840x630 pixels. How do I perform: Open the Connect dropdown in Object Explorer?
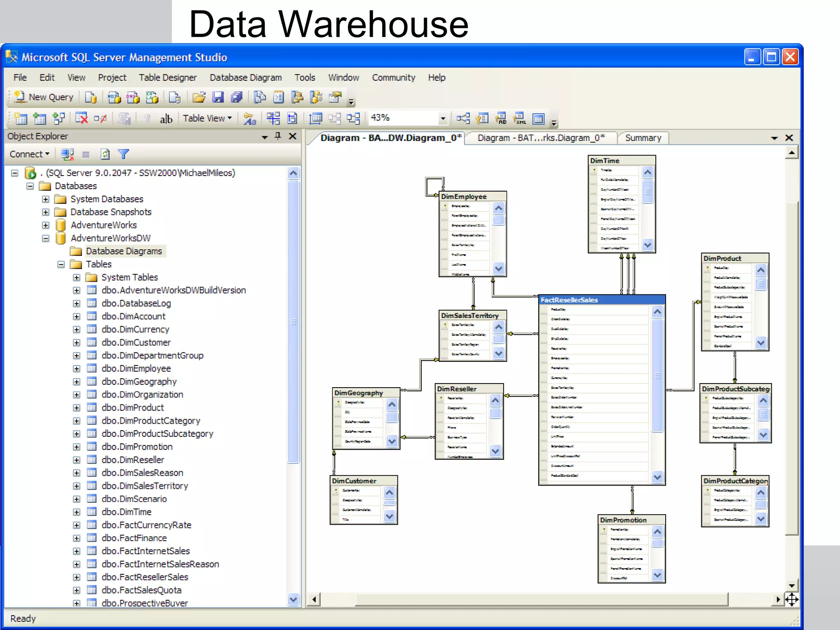tap(30, 154)
